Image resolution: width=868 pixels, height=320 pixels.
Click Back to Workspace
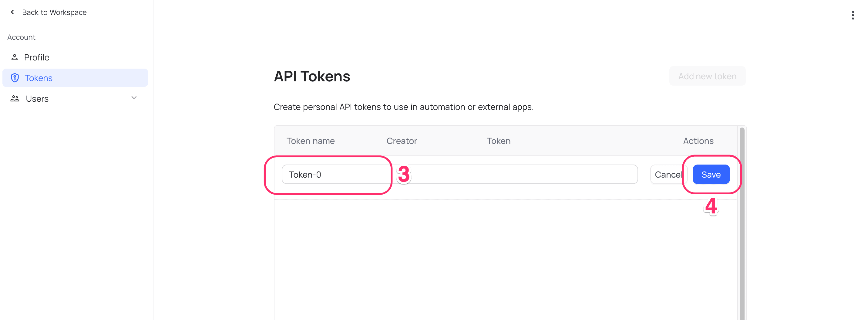coord(54,12)
